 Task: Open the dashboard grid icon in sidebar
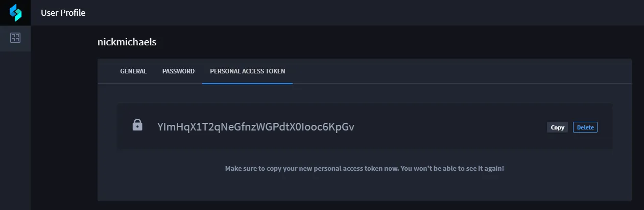coord(15,38)
